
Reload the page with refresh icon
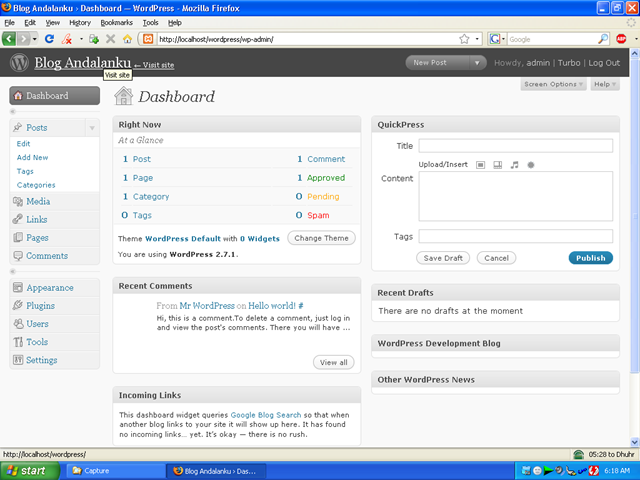pos(49,39)
